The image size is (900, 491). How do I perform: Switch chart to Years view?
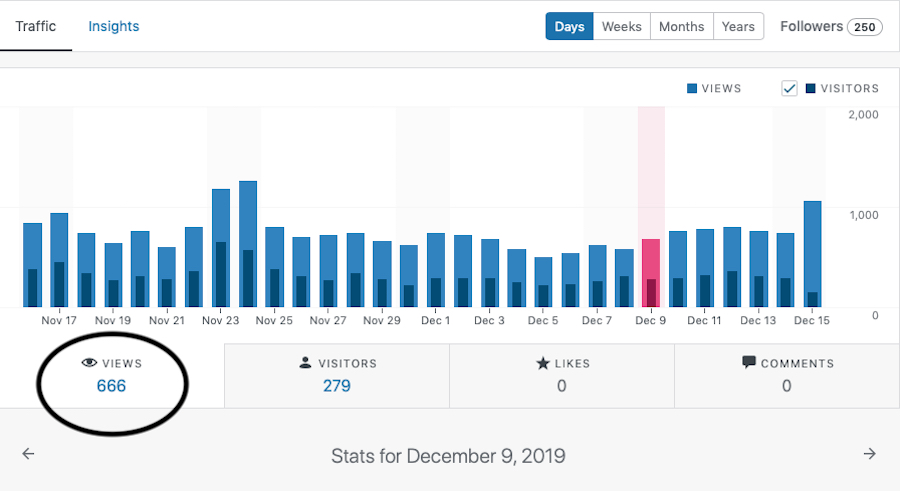coord(738,26)
